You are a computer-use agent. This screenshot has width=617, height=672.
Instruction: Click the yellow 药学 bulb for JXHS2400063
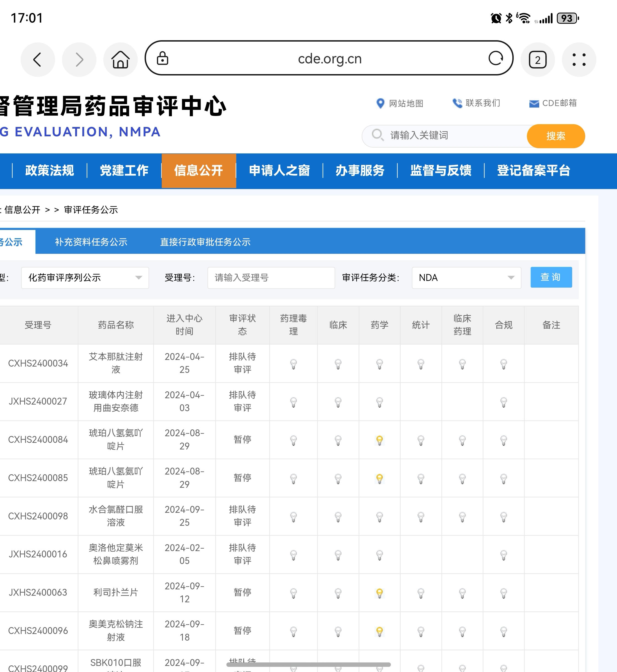tap(379, 593)
